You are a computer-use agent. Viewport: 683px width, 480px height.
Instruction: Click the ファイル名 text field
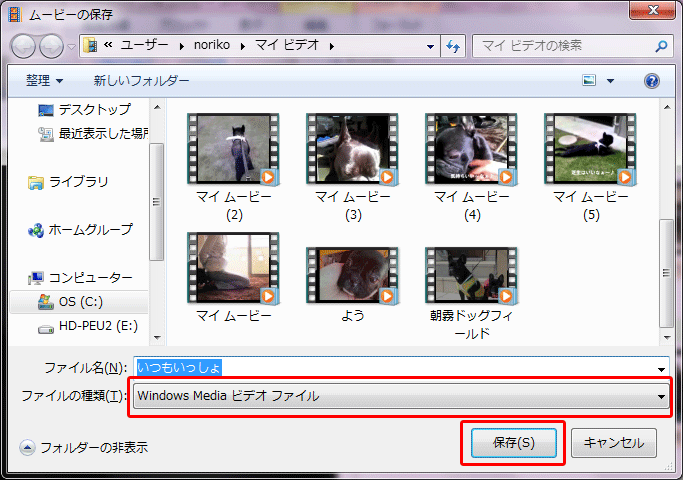(x=400, y=367)
